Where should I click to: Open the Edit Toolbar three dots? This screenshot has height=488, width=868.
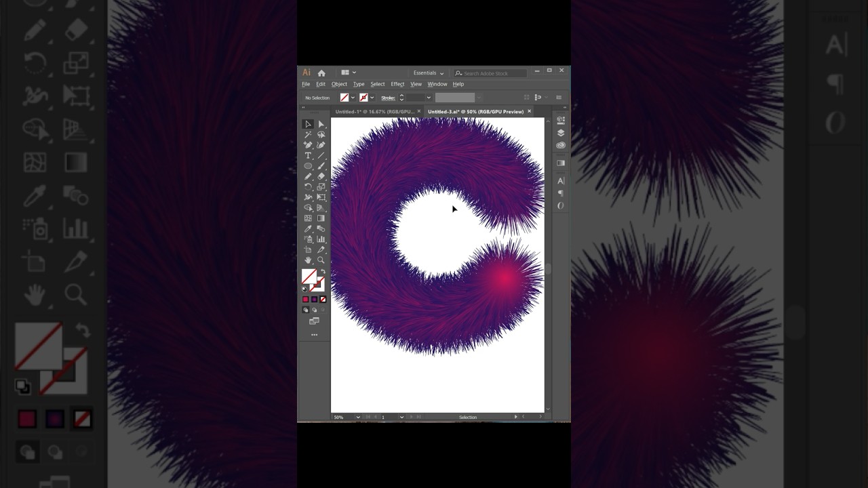click(314, 335)
